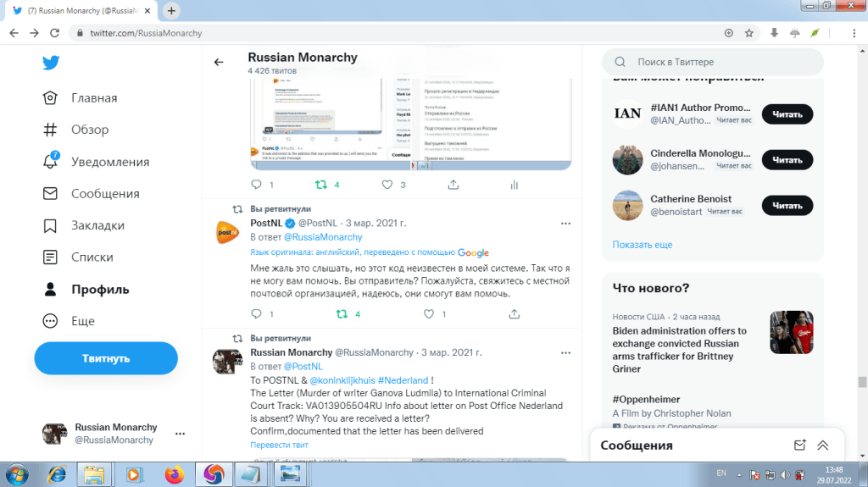Click the browser vertical scrollbar thumb
Viewport: 868px width, 487px height.
[862, 382]
